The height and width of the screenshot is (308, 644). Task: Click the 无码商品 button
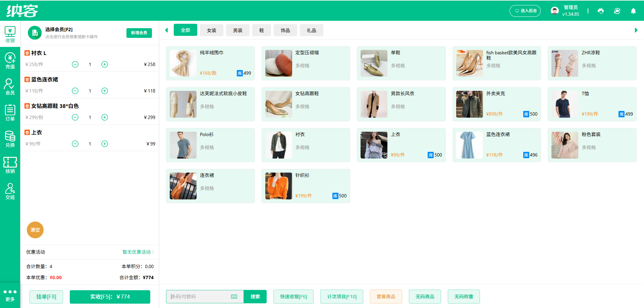[x=425, y=297]
